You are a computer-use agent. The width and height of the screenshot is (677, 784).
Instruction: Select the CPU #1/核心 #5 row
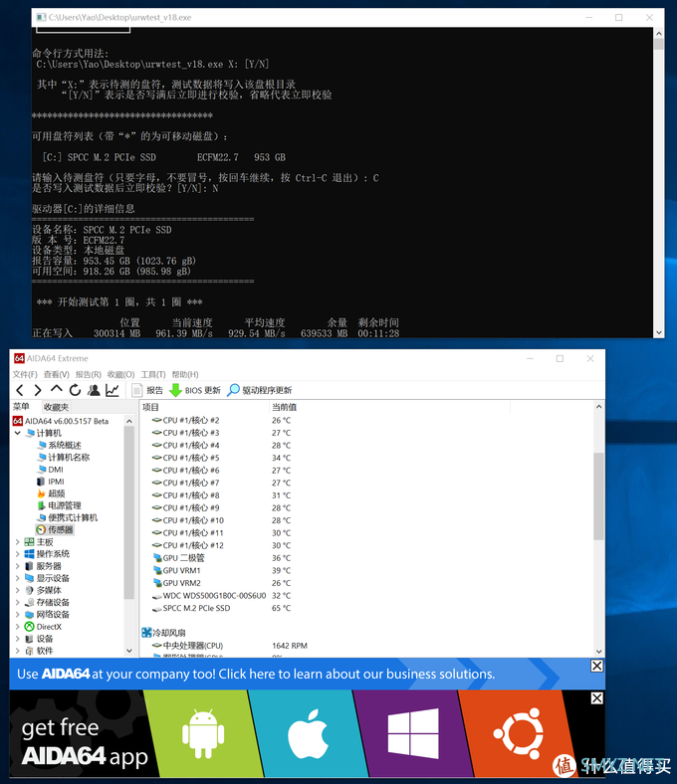(366, 458)
